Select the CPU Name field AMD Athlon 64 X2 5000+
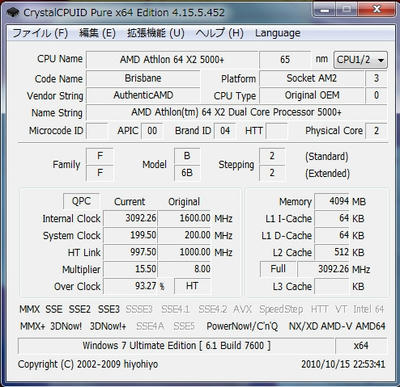 [x=172, y=60]
